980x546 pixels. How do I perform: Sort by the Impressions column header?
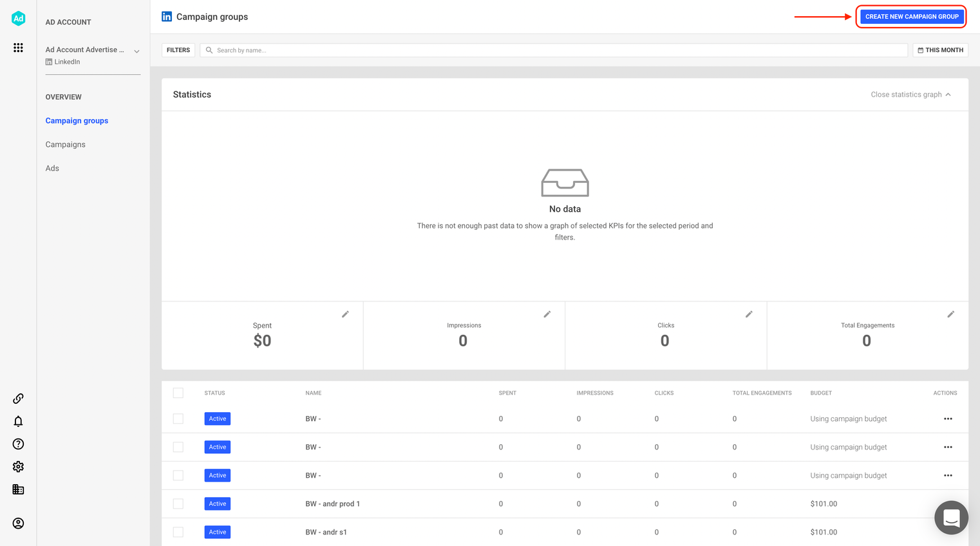tap(595, 393)
